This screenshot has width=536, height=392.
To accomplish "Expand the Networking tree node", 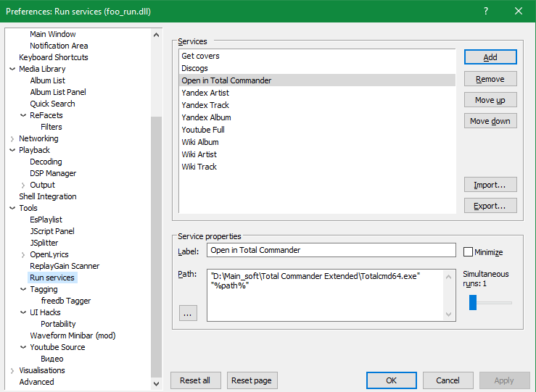I will tap(12, 138).
